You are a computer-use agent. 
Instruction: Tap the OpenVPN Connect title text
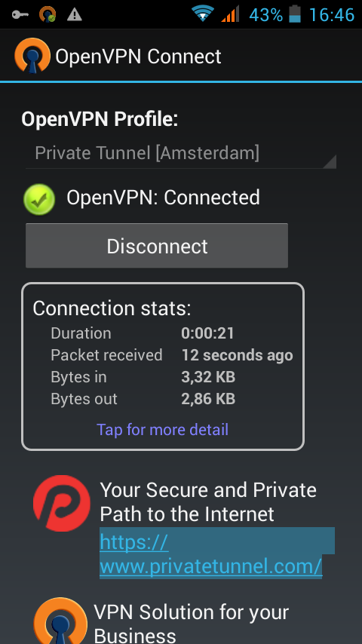(x=139, y=57)
